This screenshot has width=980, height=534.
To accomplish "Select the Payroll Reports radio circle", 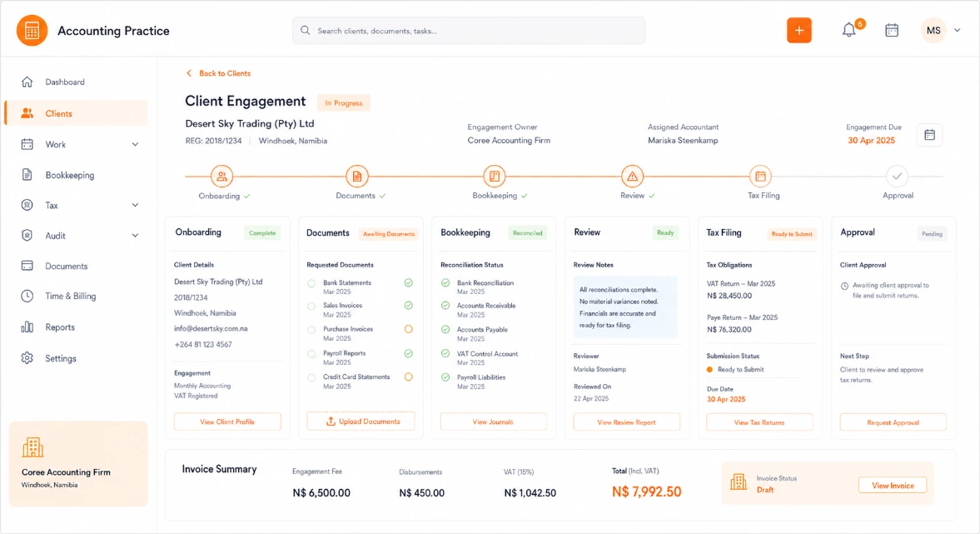I will click(x=311, y=354).
